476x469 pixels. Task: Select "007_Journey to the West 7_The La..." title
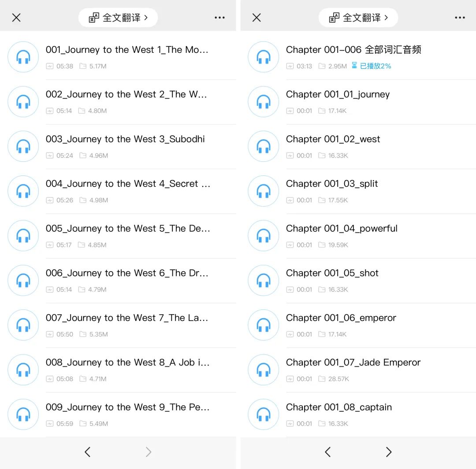click(127, 318)
